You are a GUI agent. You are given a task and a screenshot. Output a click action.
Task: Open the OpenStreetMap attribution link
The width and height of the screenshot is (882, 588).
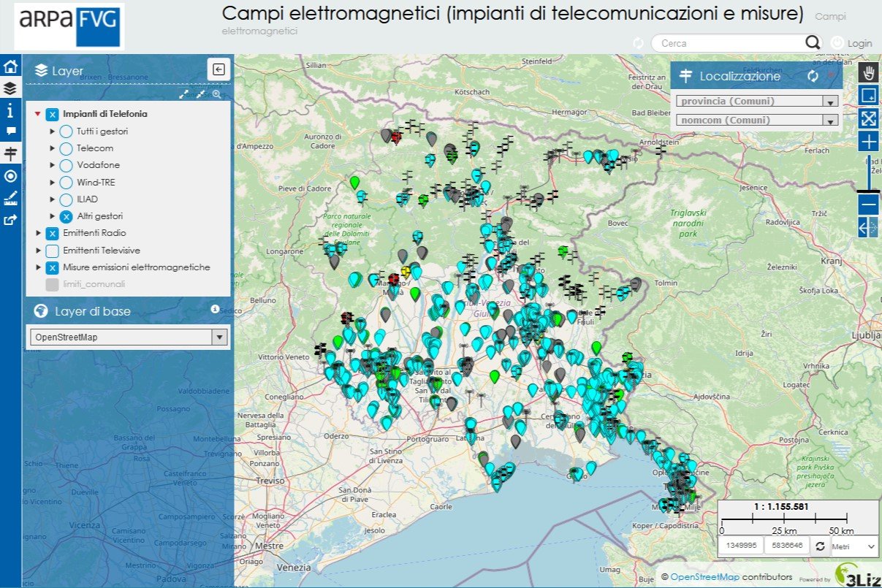click(x=705, y=577)
